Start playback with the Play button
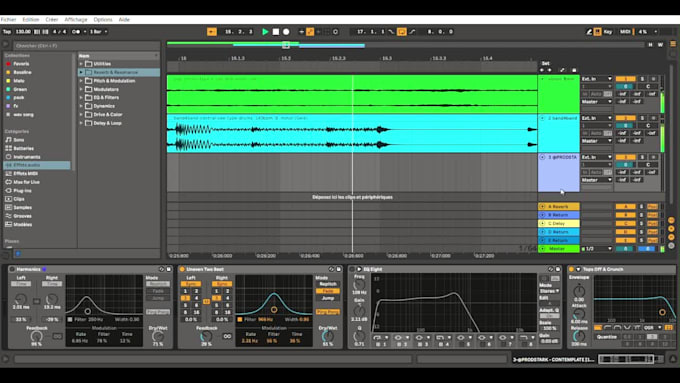This screenshot has height=383, width=680. (x=265, y=32)
